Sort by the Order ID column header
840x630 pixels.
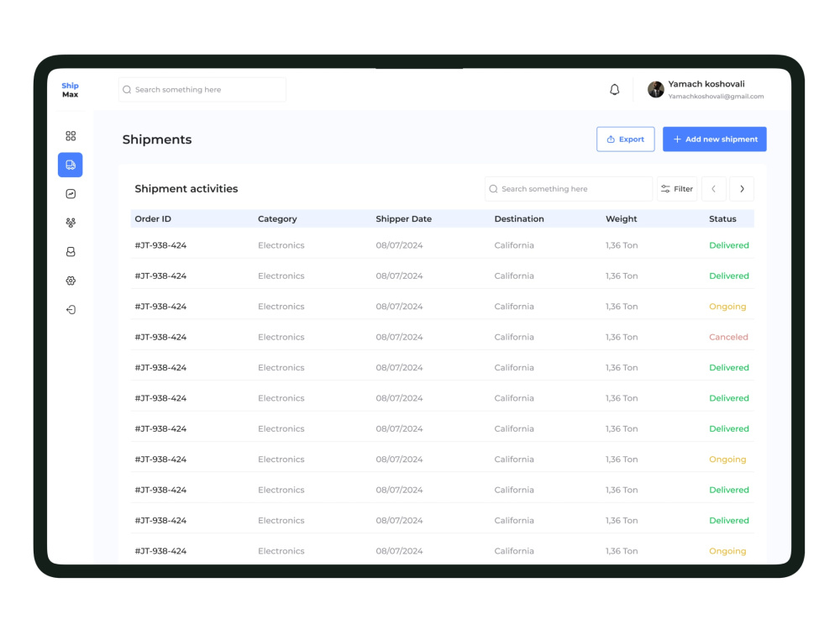(x=153, y=218)
